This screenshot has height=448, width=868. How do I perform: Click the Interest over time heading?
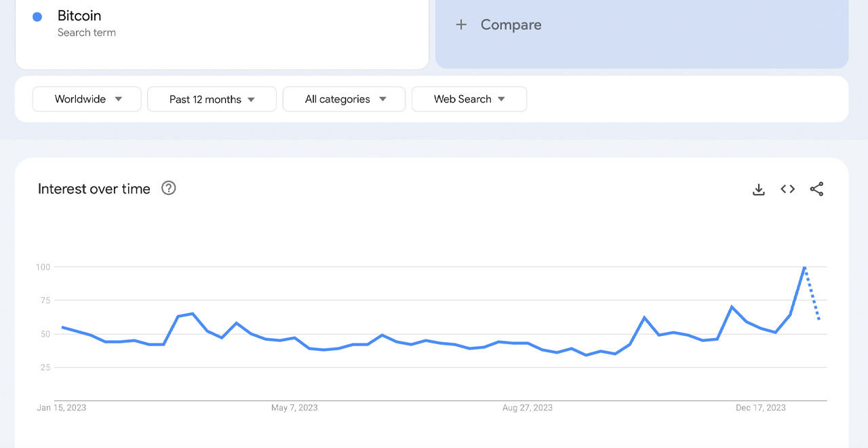pyautogui.click(x=94, y=188)
